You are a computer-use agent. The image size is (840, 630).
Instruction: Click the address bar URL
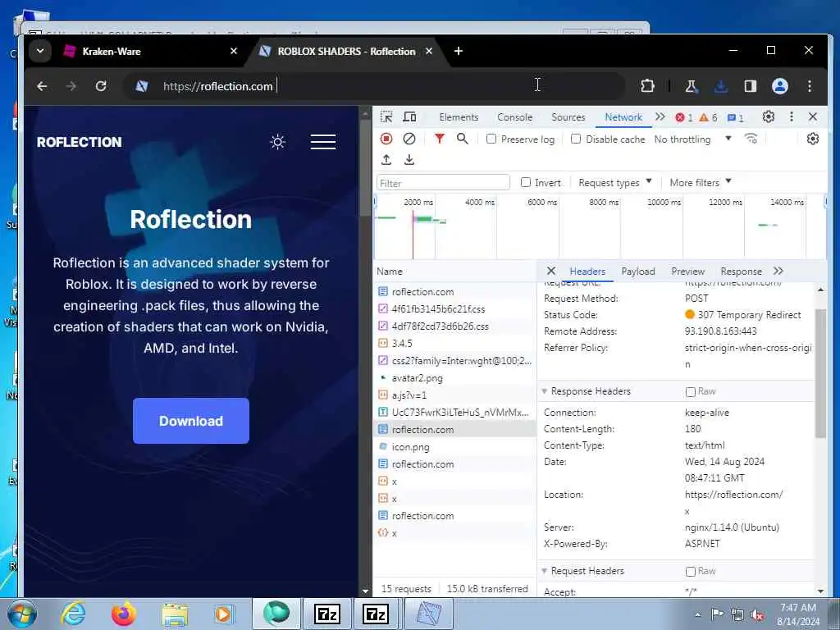click(x=218, y=85)
